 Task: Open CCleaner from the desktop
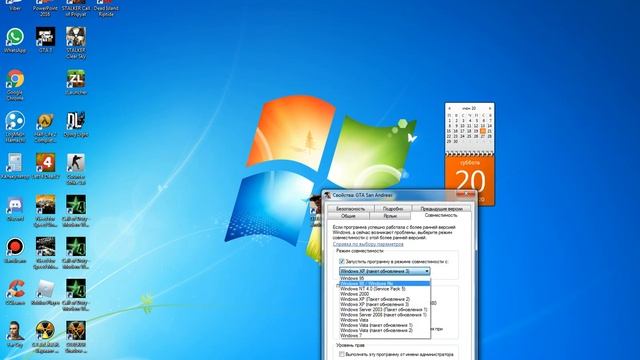point(15,292)
